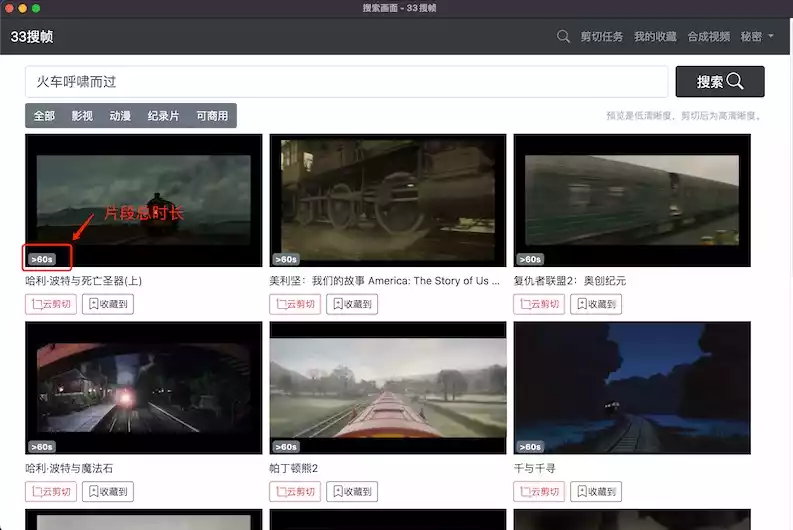Image resolution: width=793 pixels, height=530 pixels.
Task: Click 云剪切 under 哈利·波特与魔法石
Action: pos(51,492)
